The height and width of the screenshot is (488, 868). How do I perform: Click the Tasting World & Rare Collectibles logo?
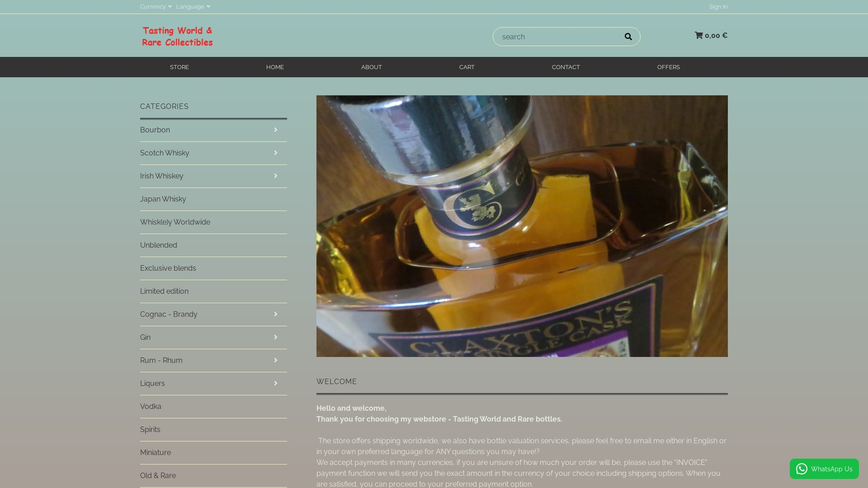(177, 36)
